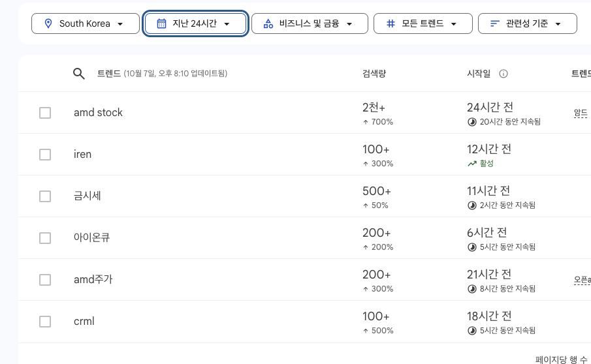Click the calendar icon in 지난 24시간 filter
Screen dimensions: 591x364
[x=162, y=24]
